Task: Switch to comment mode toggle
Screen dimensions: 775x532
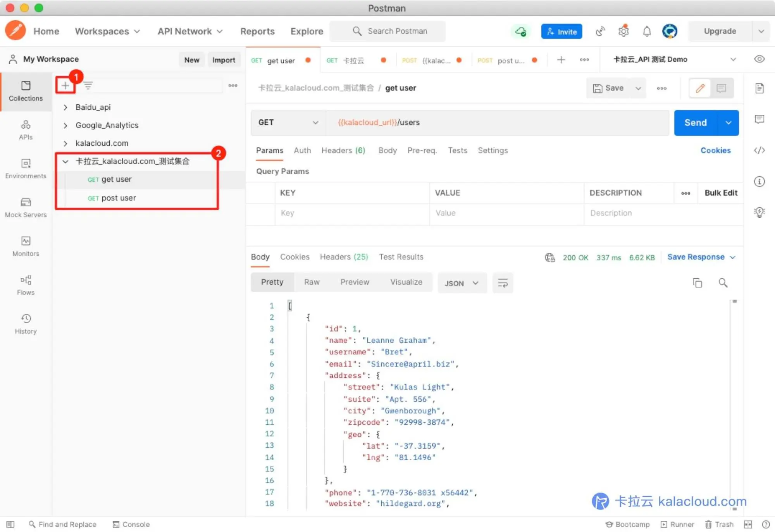Action: pyautogui.click(x=721, y=88)
